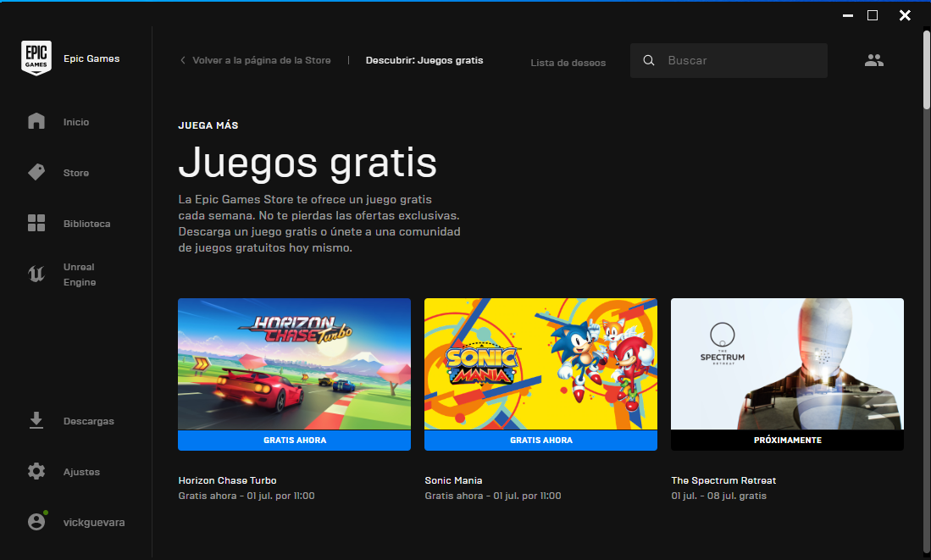The height and width of the screenshot is (560, 931).
Task: Select the Descubrir: Juegos gratis tab
Action: pyautogui.click(x=424, y=60)
